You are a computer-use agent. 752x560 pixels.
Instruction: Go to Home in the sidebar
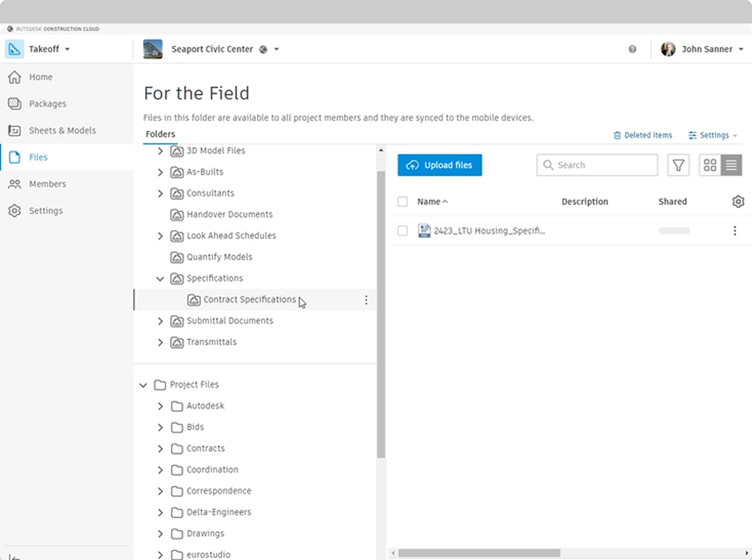(67, 77)
